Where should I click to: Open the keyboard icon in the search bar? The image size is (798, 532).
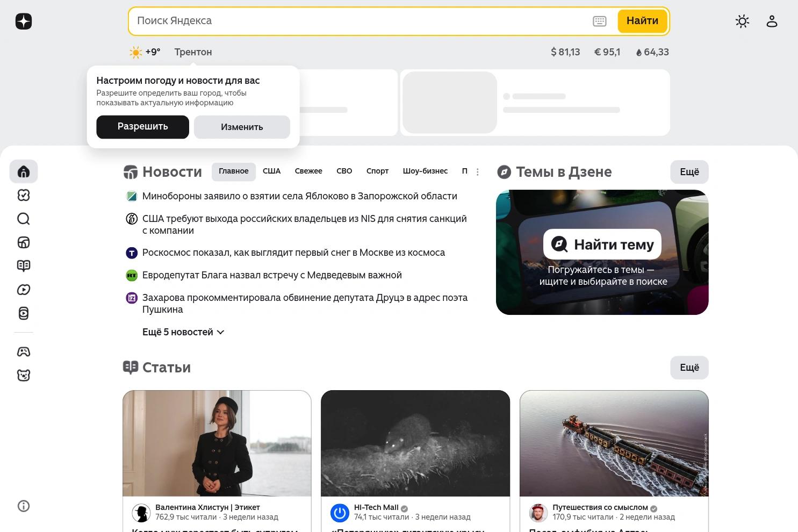click(599, 21)
